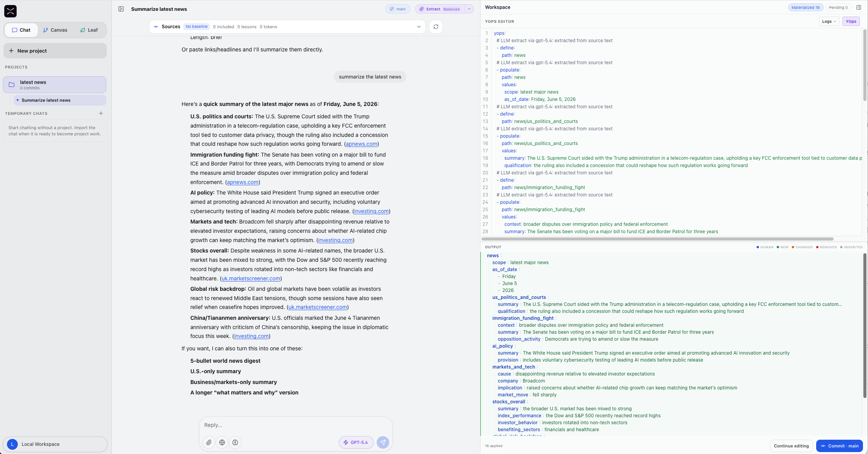The width and height of the screenshot is (868, 454).
Task: Click the attach file paperclip icon
Action: [x=209, y=442]
